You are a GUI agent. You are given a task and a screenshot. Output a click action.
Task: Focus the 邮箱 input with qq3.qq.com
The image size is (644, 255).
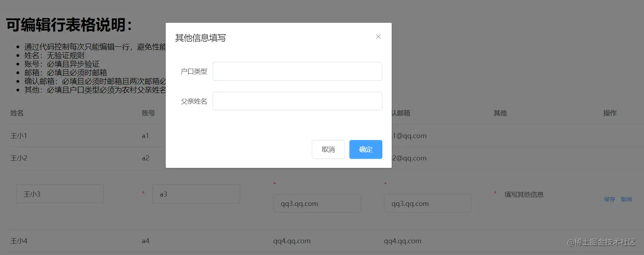pos(317,203)
